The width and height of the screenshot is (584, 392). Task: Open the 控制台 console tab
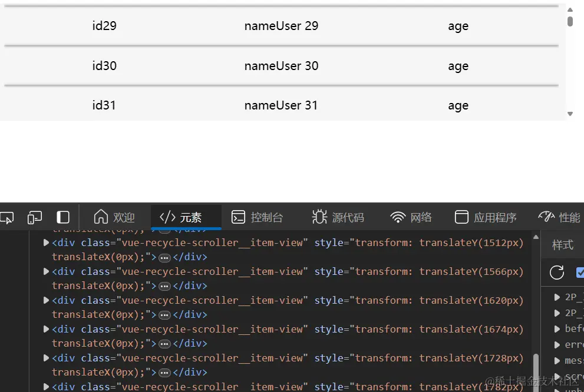pyautogui.click(x=257, y=217)
